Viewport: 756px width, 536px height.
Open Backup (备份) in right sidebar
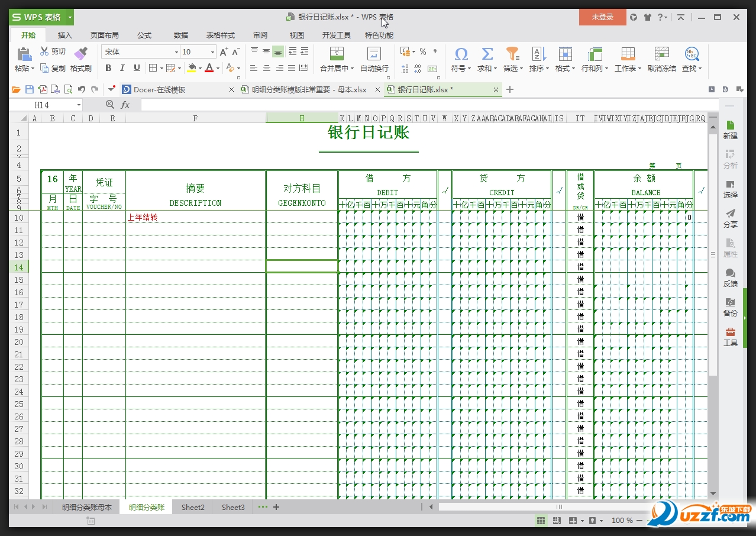pos(731,307)
